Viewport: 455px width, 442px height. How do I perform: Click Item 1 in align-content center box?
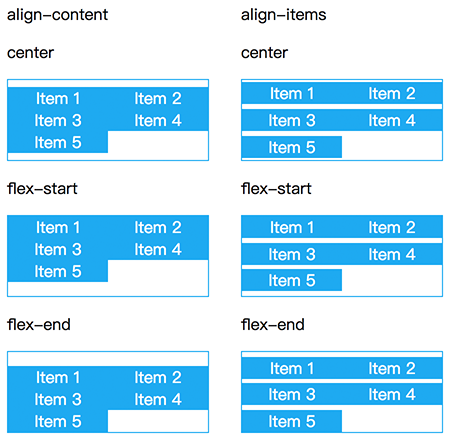pyautogui.click(x=58, y=98)
